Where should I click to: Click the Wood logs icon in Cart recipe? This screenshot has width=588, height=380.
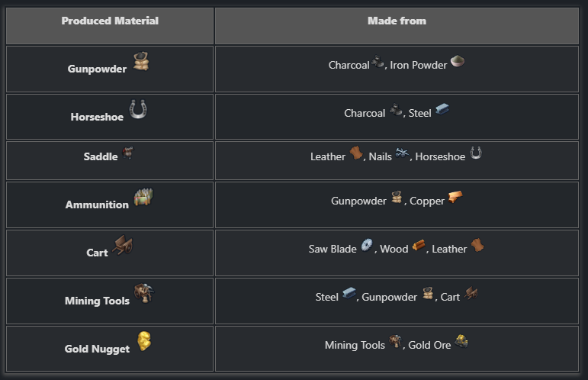419,246
